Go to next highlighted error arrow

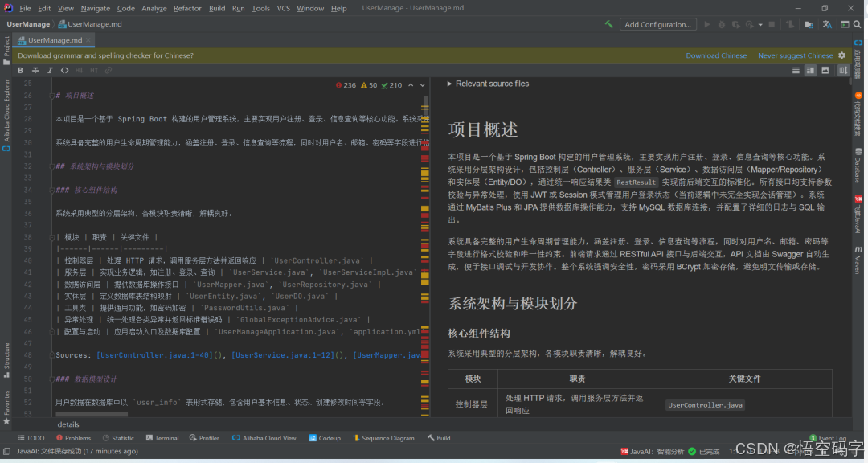click(423, 85)
